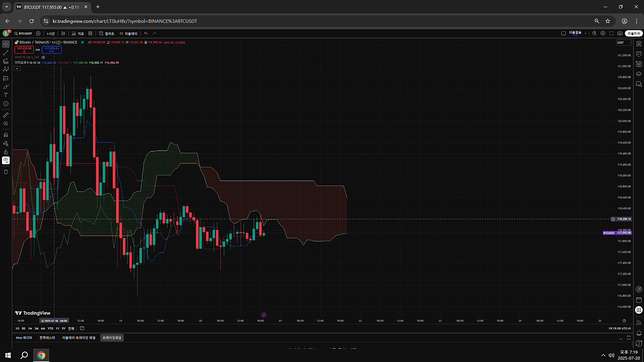Toggle lock all drawings
This screenshot has width=644, height=362.
[6, 152]
